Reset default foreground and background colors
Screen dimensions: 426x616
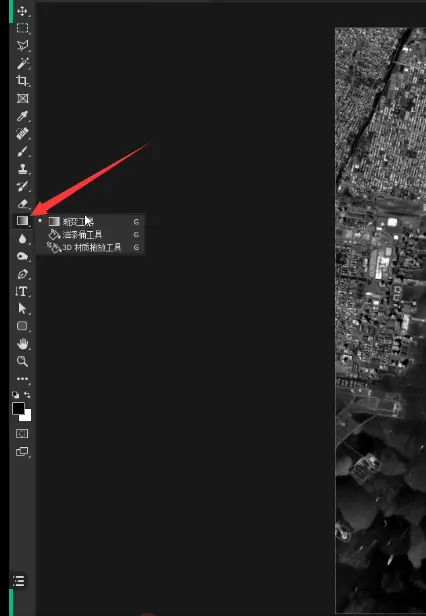point(15,394)
